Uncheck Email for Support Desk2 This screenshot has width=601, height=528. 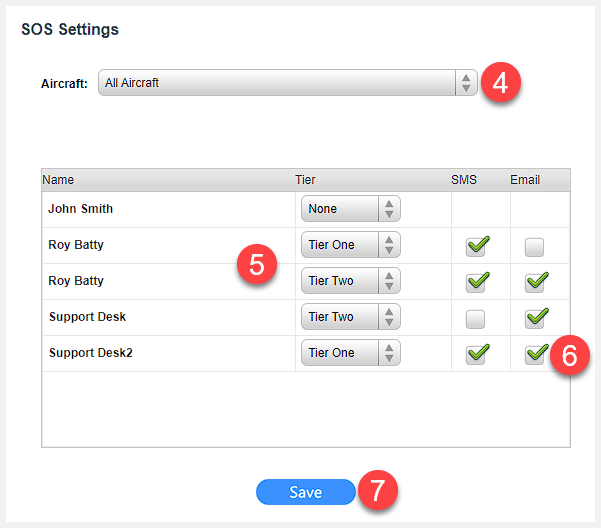(x=534, y=355)
